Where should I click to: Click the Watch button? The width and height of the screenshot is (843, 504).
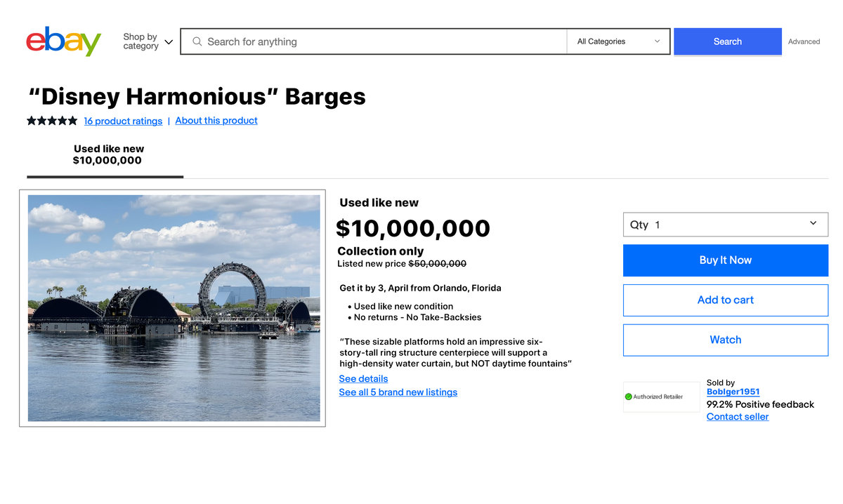tap(725, 340)
